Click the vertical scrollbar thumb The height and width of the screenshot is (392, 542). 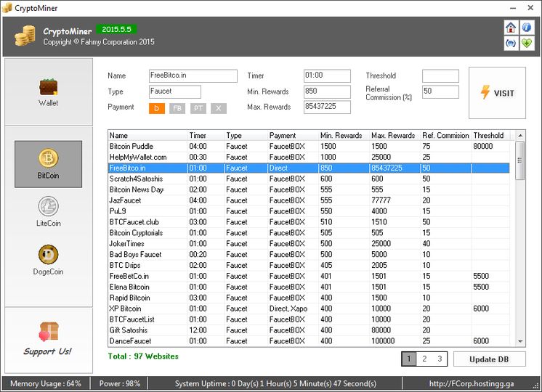tap(520, 160)
